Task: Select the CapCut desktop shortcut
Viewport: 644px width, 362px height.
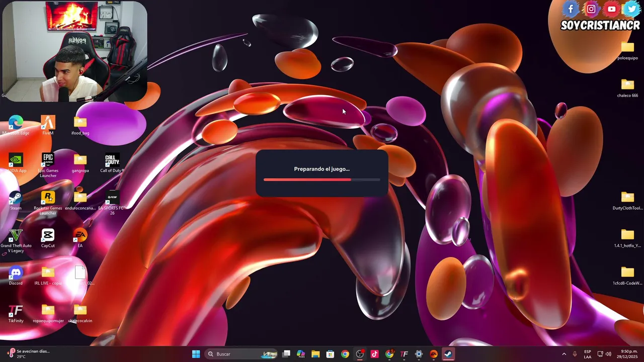Action: (x=48, y=238)
